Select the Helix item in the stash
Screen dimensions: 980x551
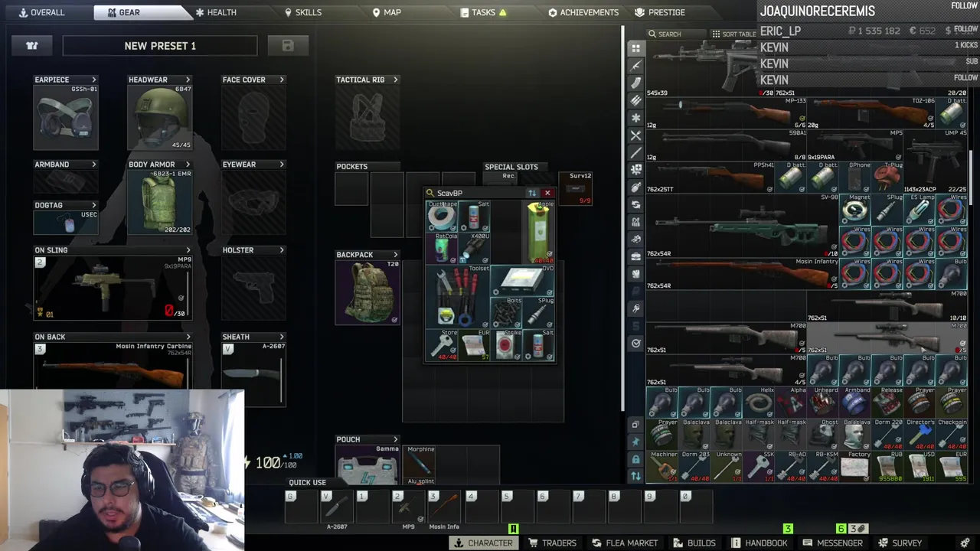point(758,402)
